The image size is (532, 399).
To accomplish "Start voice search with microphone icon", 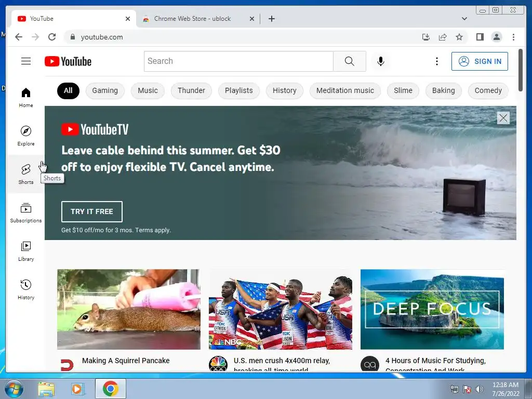I will pos(381,61).
